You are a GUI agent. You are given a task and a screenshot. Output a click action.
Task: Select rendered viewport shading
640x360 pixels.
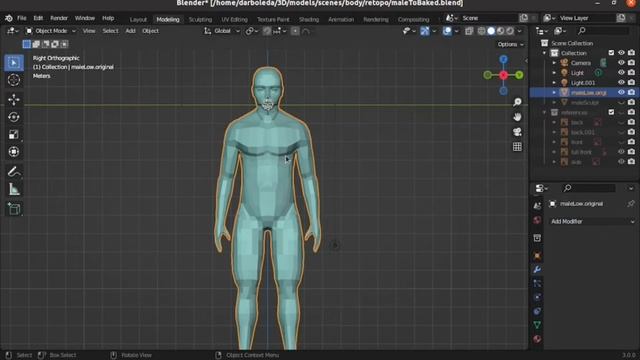(x=510, y=31)
